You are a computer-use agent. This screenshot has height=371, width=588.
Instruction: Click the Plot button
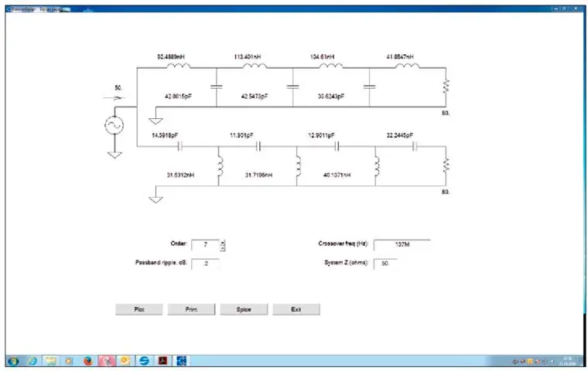139,309
